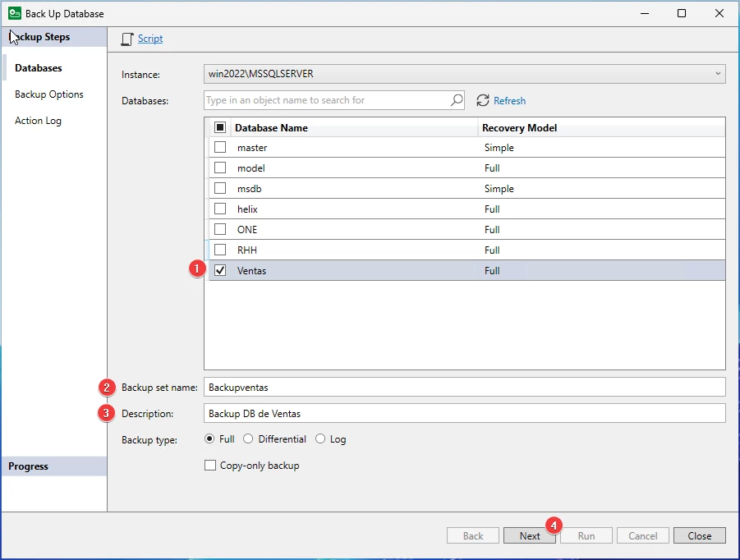740x560 pixels.
Task: Go to the Backup Options step
Action: point(49,94)
